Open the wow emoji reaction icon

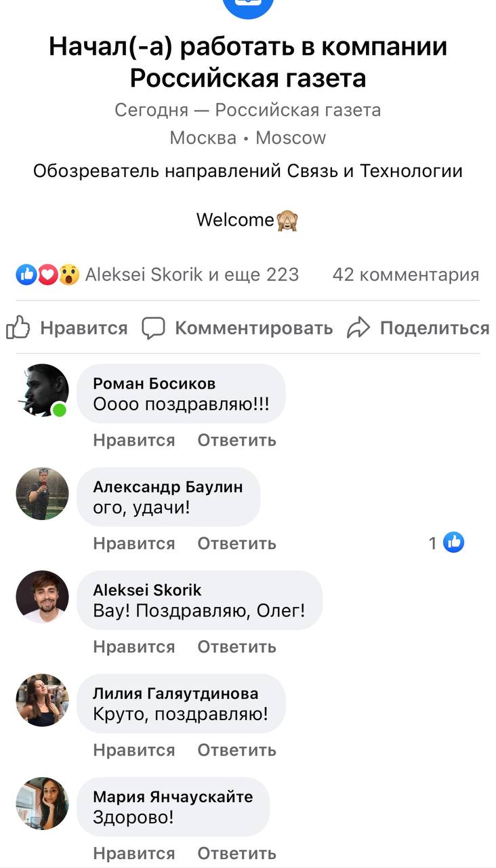pyautogui.click(x=68, y=275)
